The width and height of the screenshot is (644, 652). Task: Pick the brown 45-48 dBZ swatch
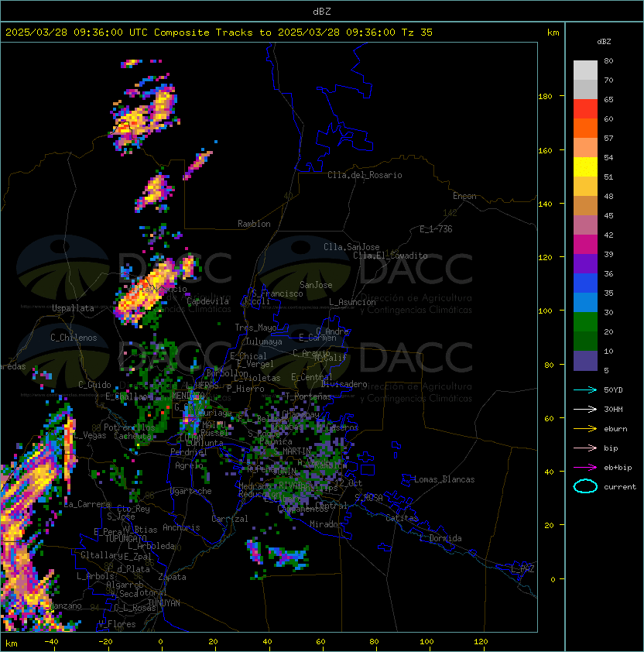pyautogui.click(x=585, y=205)
